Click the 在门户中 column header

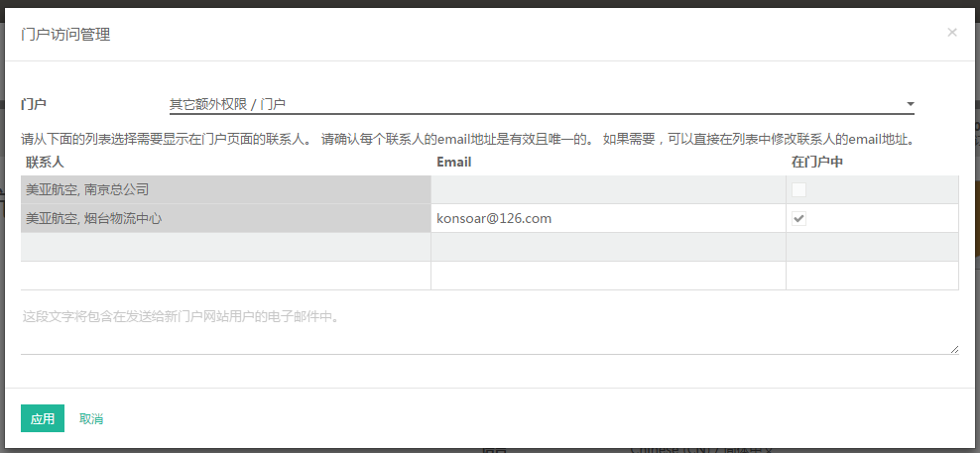[x=817, y=163]
